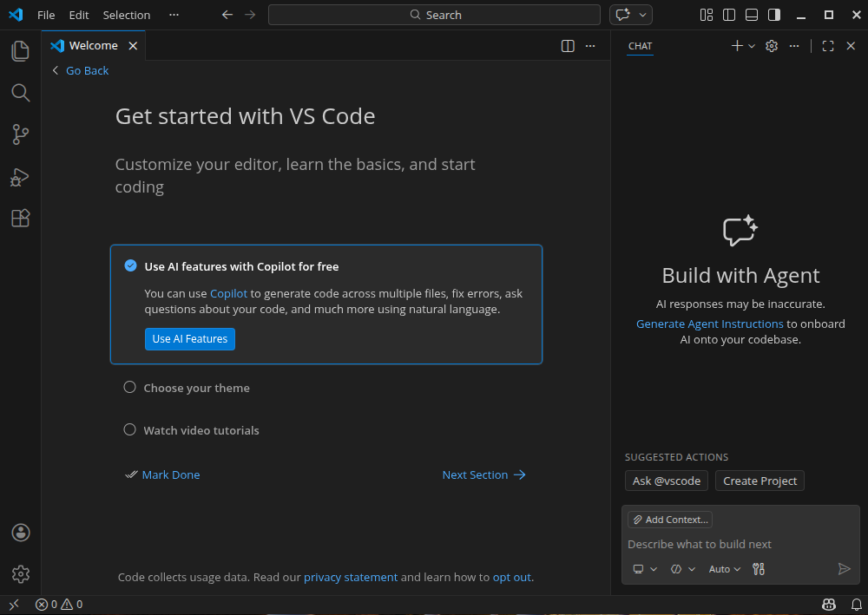Open the Selection menu

126,15
